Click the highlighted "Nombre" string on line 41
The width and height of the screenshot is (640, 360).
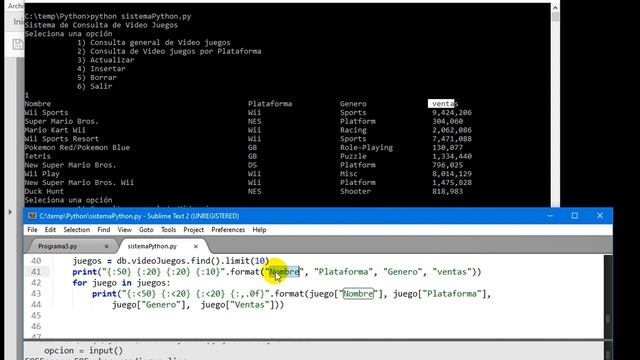[x=284, y=272]
